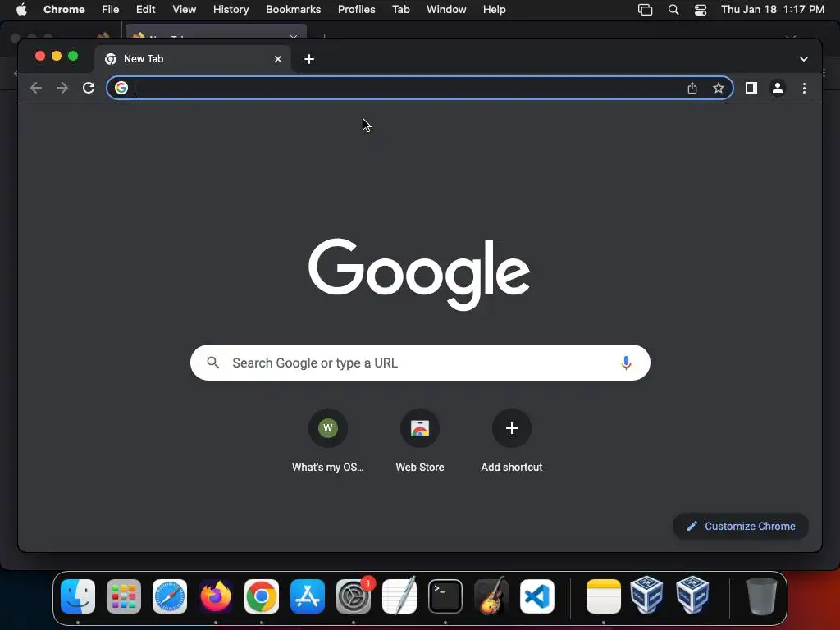
Task: Click the Search Google or type a URL box
Action: click(420, 363)
